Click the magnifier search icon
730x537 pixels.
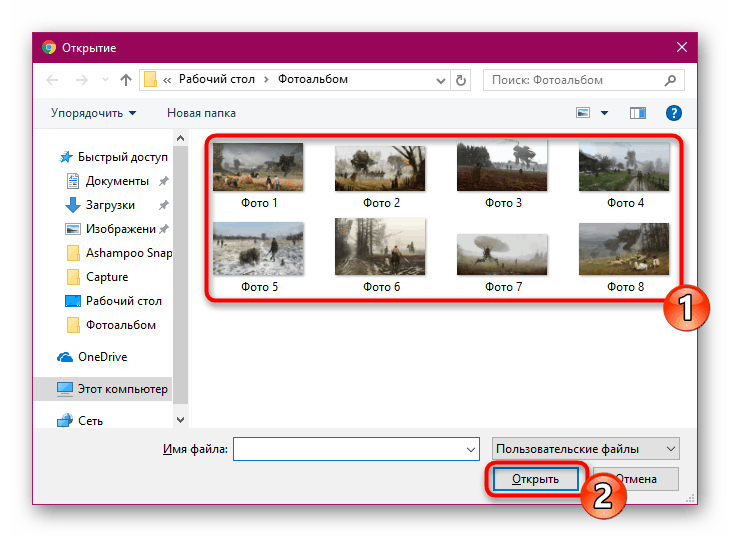tap(670, 80)
